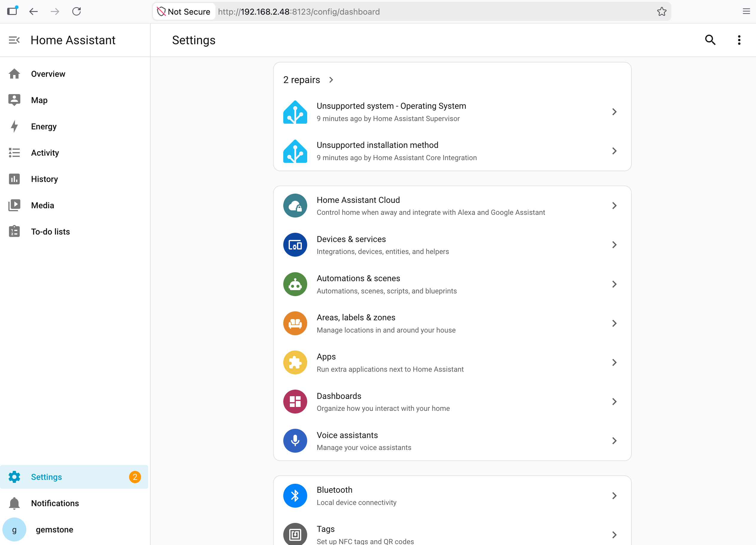
Task: Click the Voice assistants microphone icon
Action: pos(295,441)
